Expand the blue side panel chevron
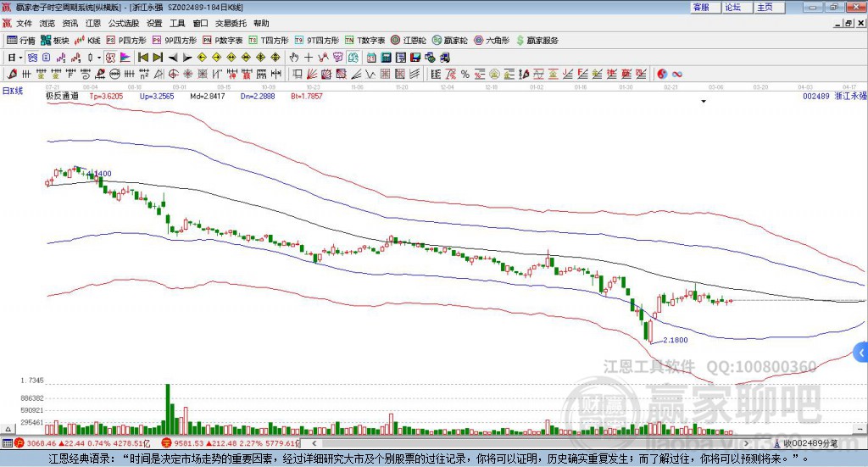The image size is (868, 467). (861, 353)
